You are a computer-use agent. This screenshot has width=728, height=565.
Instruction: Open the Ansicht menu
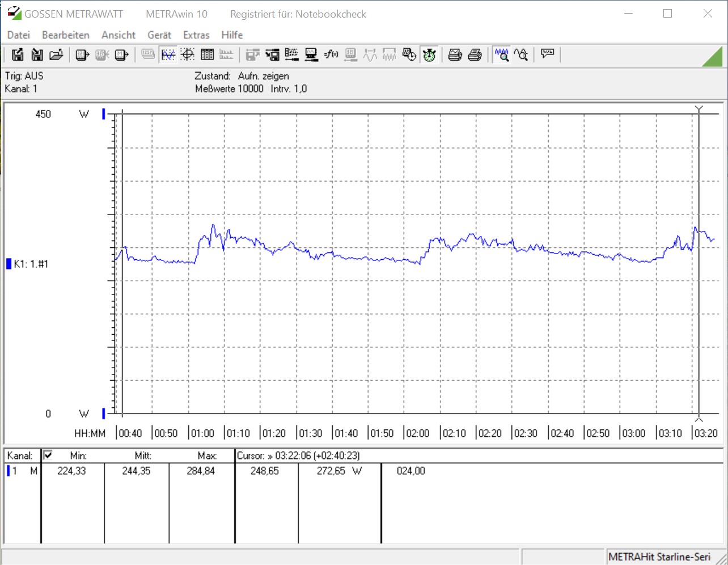click(118, 35)
